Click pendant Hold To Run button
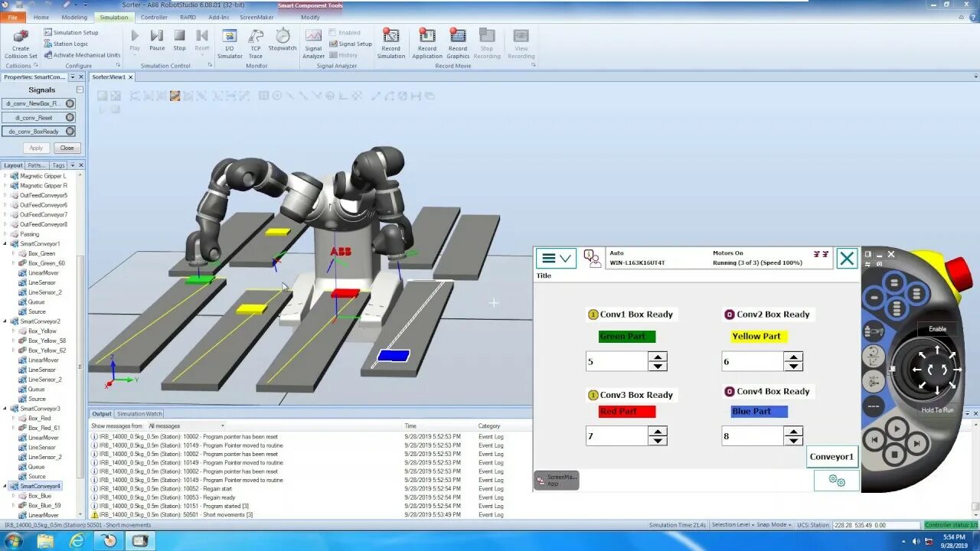The height and width of the screenshot is (551, 980). coord(938,410)
